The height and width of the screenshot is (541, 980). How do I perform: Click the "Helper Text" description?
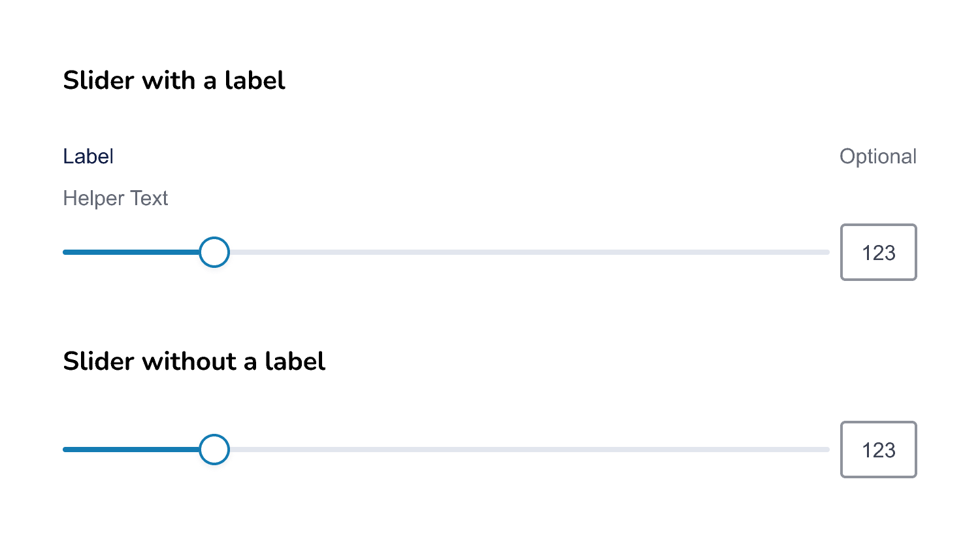[x=116, y=198]
